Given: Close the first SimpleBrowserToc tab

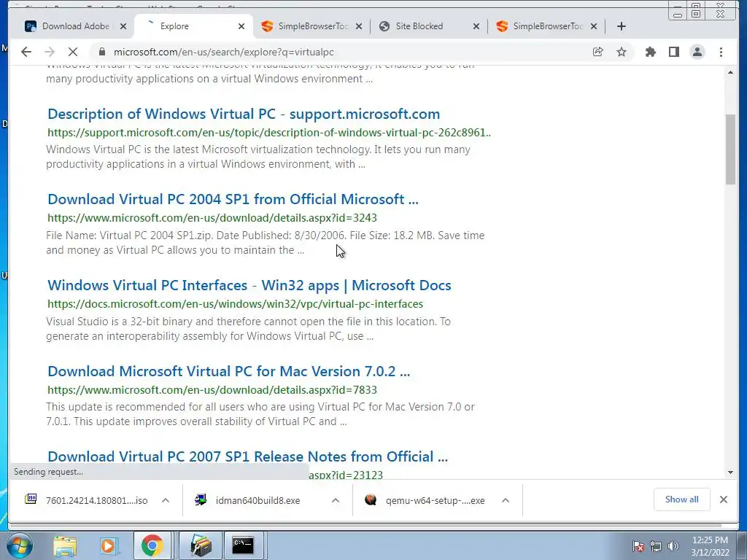Looking at the screenshot, I should click(x=359, y=26).
